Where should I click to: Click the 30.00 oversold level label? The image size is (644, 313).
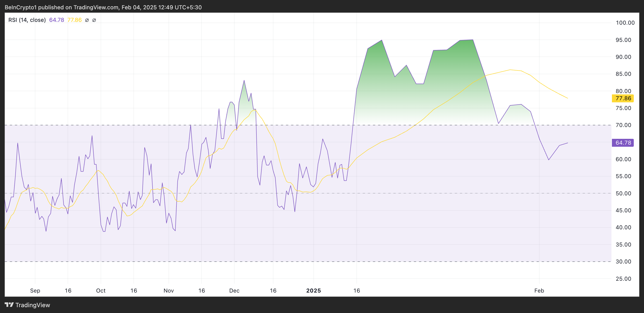click(x=623, y=262)
